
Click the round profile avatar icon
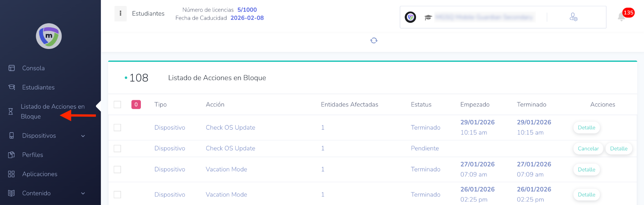[410, 17]
